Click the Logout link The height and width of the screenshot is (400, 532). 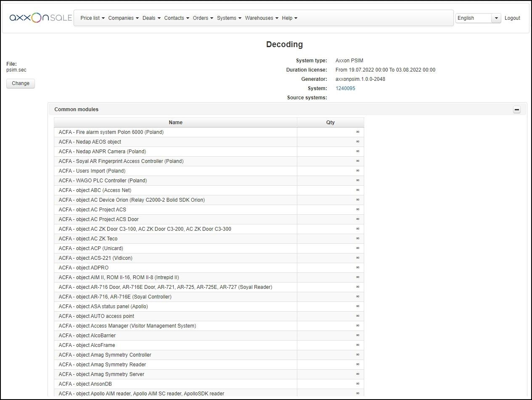pyautogui.click(x=512, y=18)
